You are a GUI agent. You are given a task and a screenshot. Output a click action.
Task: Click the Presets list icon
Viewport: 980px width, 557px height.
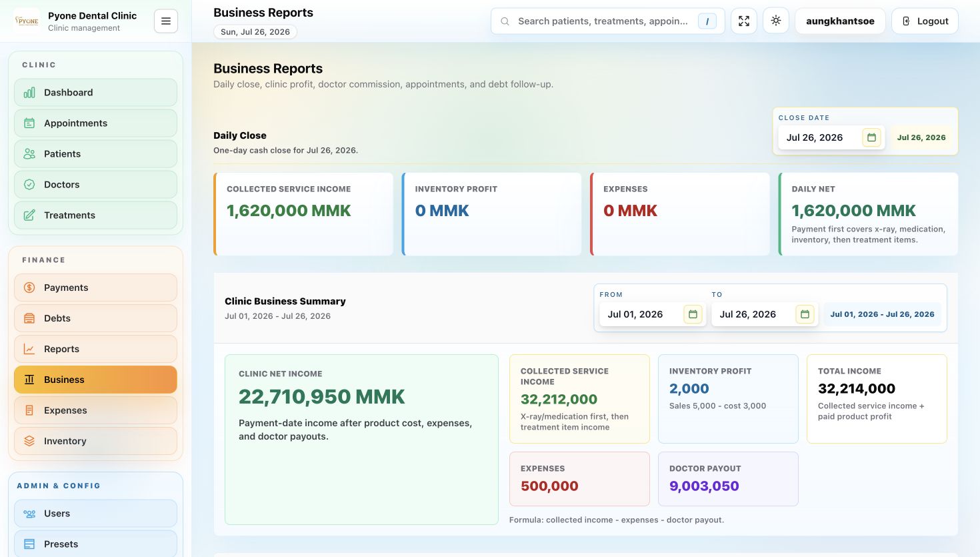tap(29, 544)
